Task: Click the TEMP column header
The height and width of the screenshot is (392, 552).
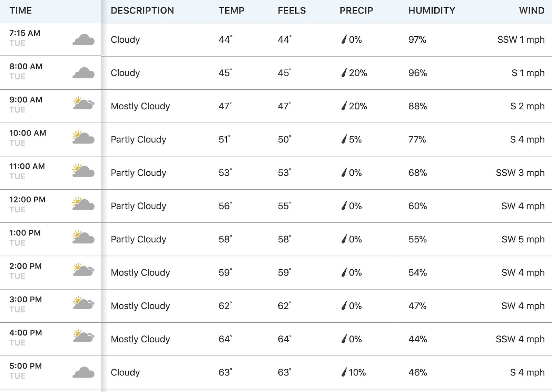Action: (x=231, y=11)
